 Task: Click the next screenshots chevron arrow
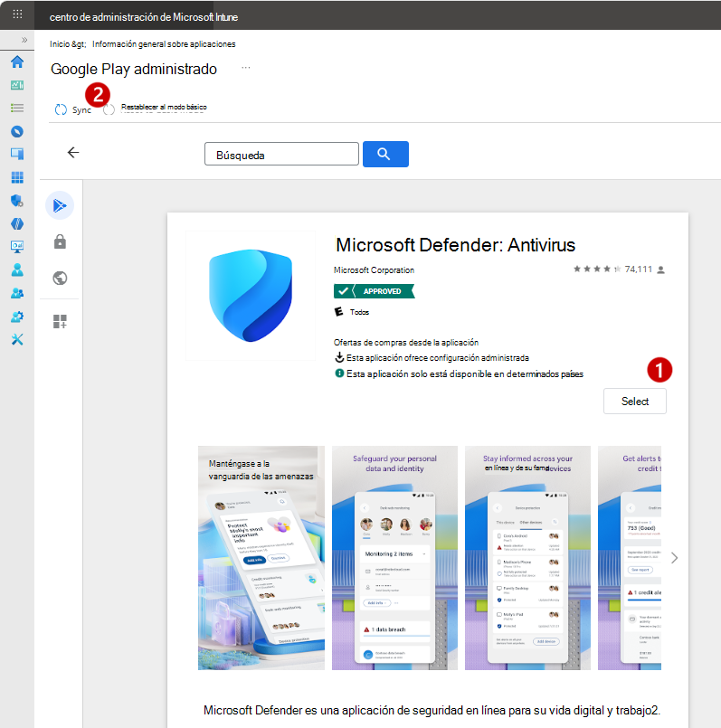tap(674, 558)
